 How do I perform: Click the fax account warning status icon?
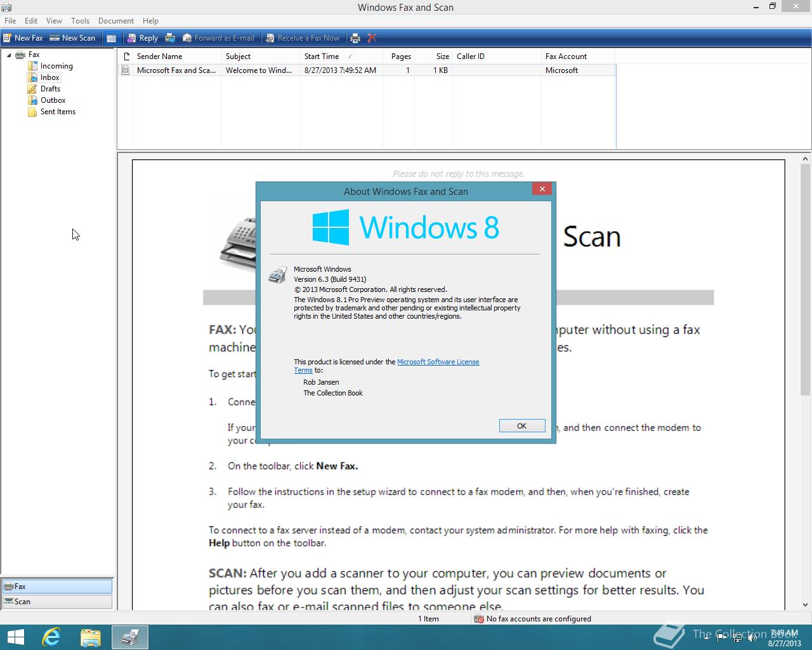479,619
